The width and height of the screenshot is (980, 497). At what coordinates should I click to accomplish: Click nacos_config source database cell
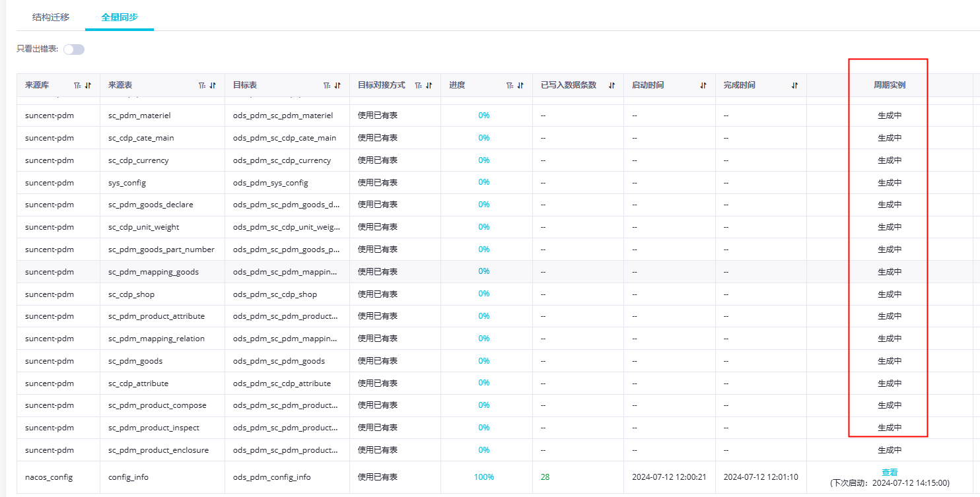pos(49,477)
